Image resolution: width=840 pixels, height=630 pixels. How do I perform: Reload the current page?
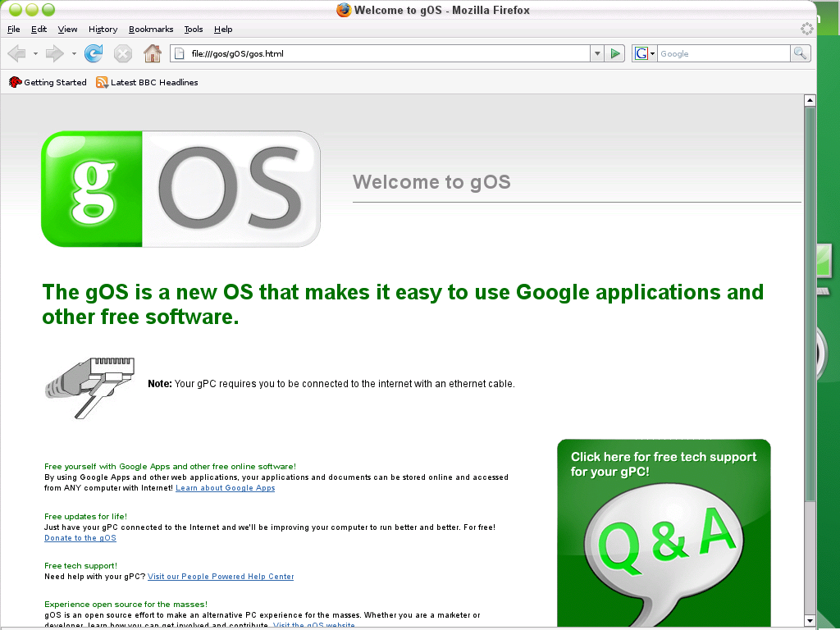(x=94, y=54)
